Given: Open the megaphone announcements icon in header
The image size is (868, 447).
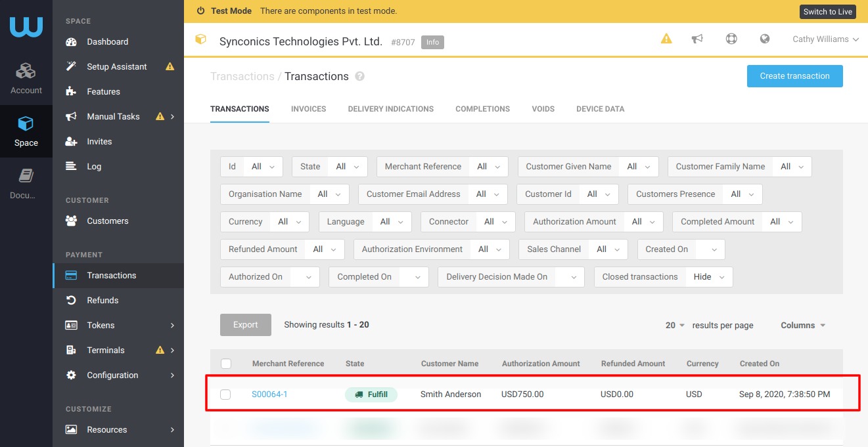Looking at the screenshot, I should click(x=698, y=39).
